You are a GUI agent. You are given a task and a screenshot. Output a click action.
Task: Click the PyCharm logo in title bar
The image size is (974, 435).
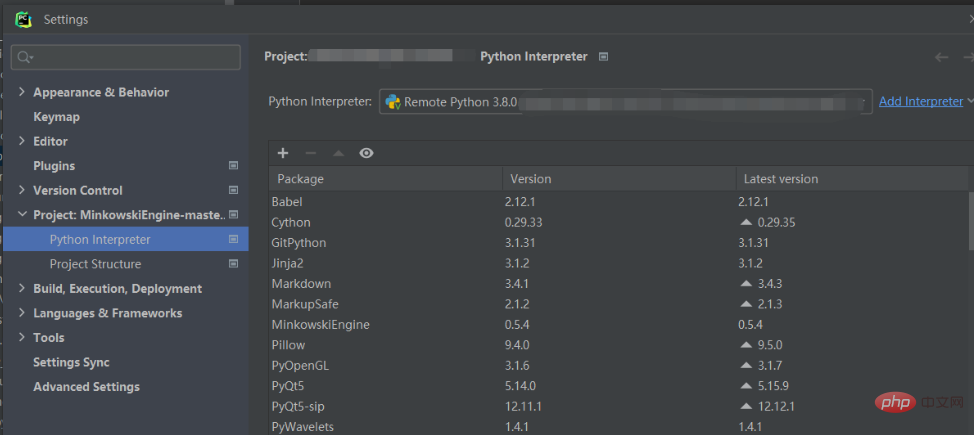point(23,19)
